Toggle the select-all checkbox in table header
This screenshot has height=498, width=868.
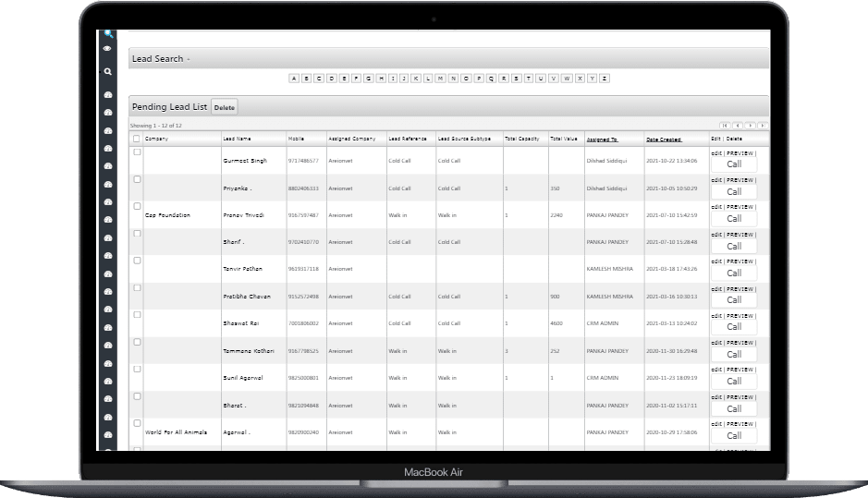(136, 139)
